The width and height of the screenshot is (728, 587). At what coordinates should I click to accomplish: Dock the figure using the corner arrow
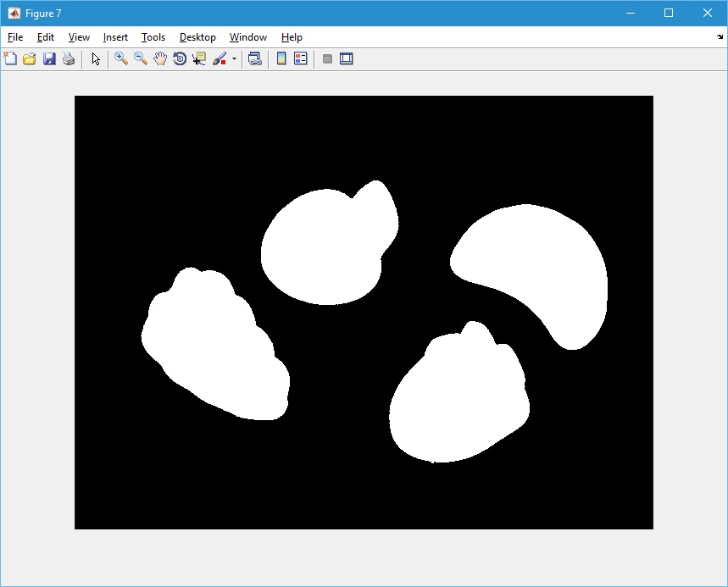(x=720, y=37)
